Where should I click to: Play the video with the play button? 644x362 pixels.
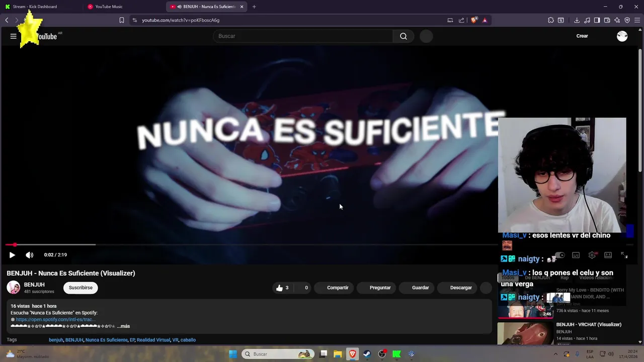(x=12, y=255)
